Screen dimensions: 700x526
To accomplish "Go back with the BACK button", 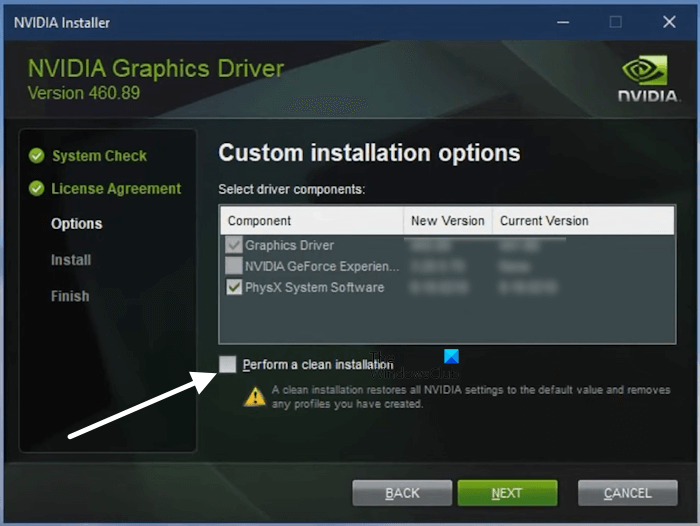I will tap(402, 493).
